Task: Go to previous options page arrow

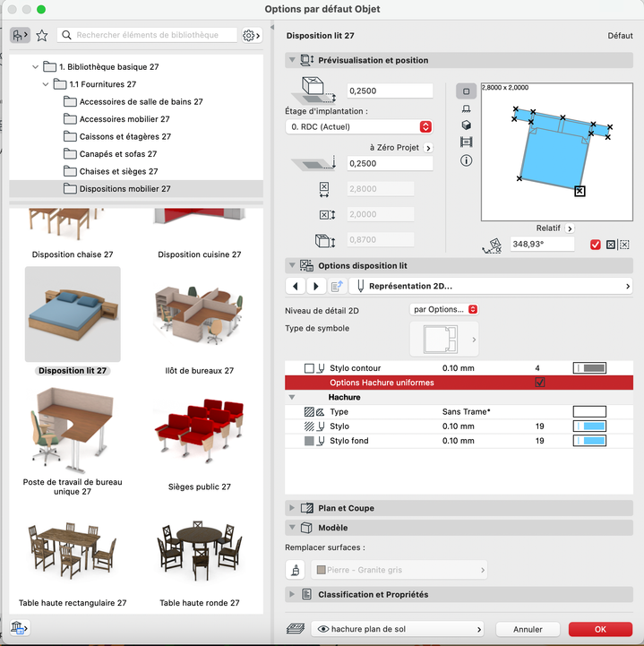Action: click(x=296, y=286)
